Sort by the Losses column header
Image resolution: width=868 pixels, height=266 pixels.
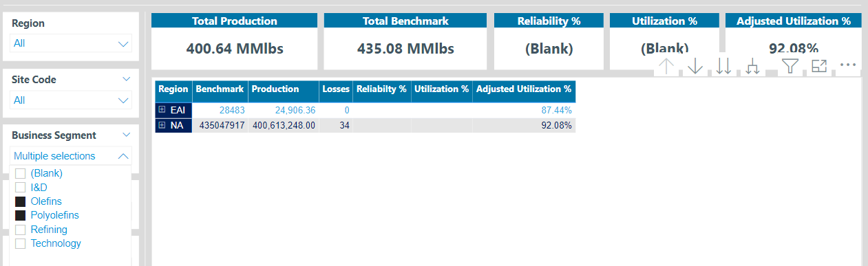tap(336, 89)
